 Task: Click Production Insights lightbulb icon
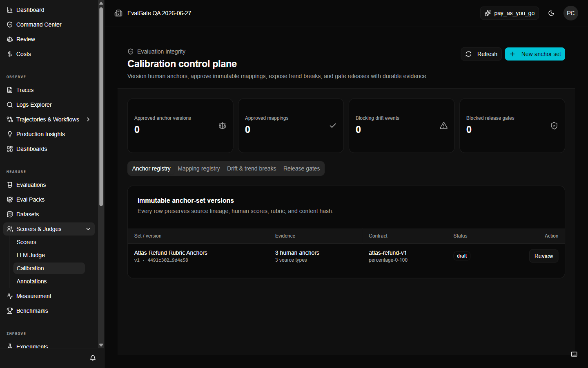tap(10, 134)
